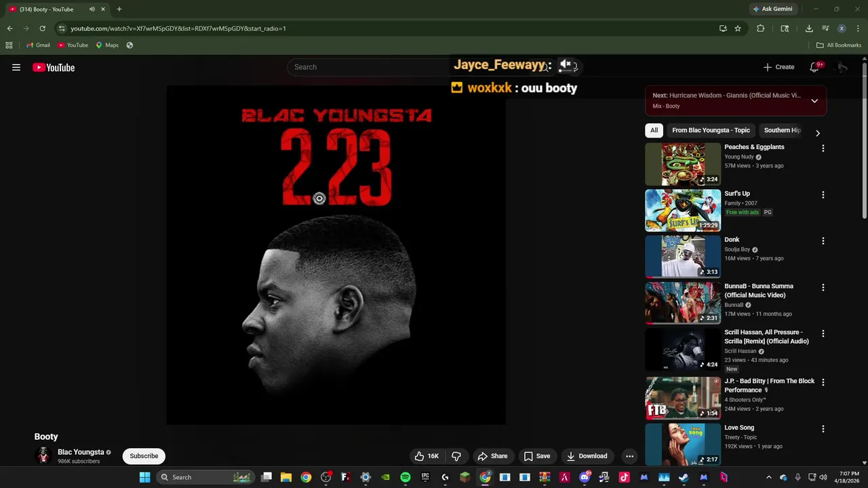Open the Epic Games launcher in the taskbar
This screenshot has width=868, height=488.
(425, 477)
